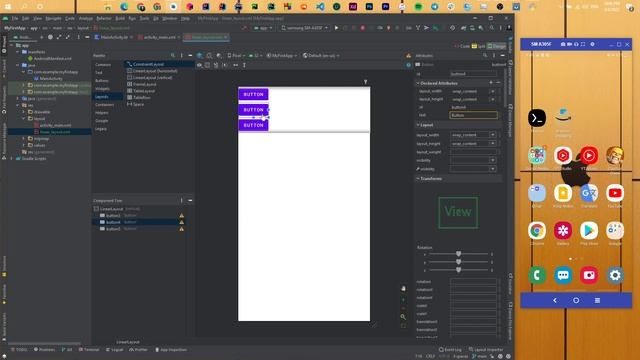
Task: Open Event Log at bottom right
Action: coord(450,350)
